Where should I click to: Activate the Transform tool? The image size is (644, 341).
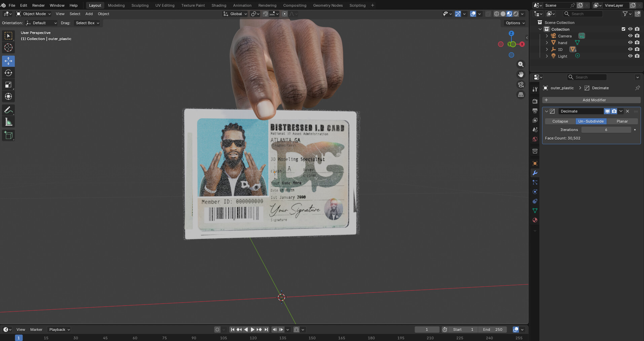click(8, 96)
